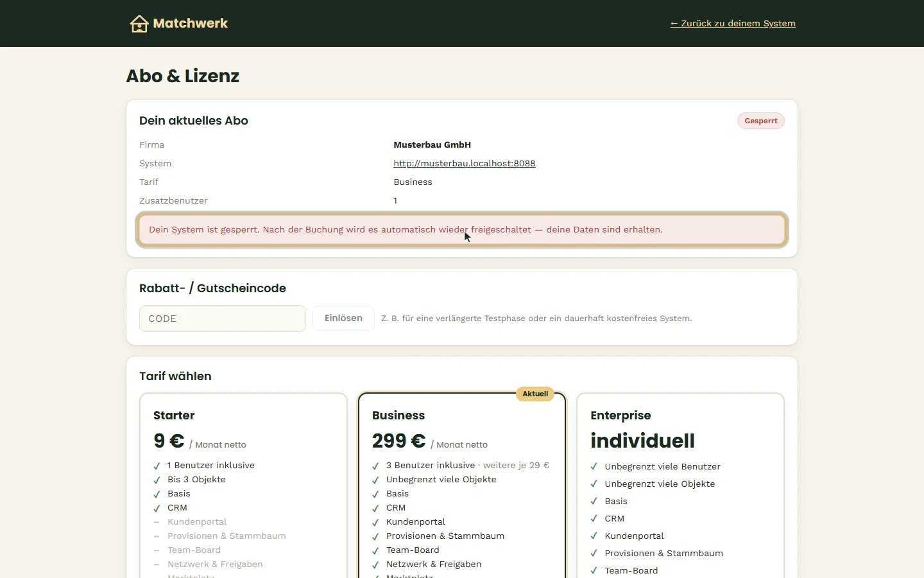Viewport: 924px width, 578px height.
Task: Click checkmark beside 'Bis 3 Objekte'
Action: [157, 480]
